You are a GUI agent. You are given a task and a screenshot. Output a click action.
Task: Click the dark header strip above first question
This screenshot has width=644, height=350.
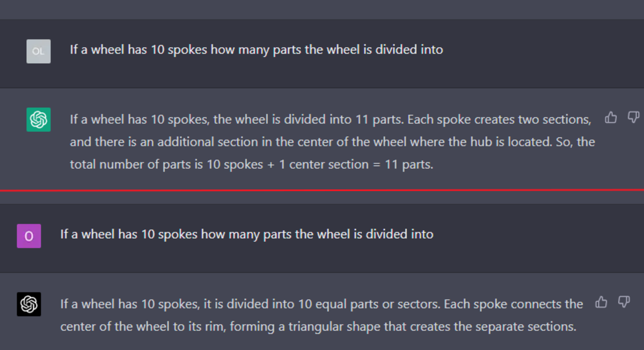pyautogui.click(x=322, y=9)
